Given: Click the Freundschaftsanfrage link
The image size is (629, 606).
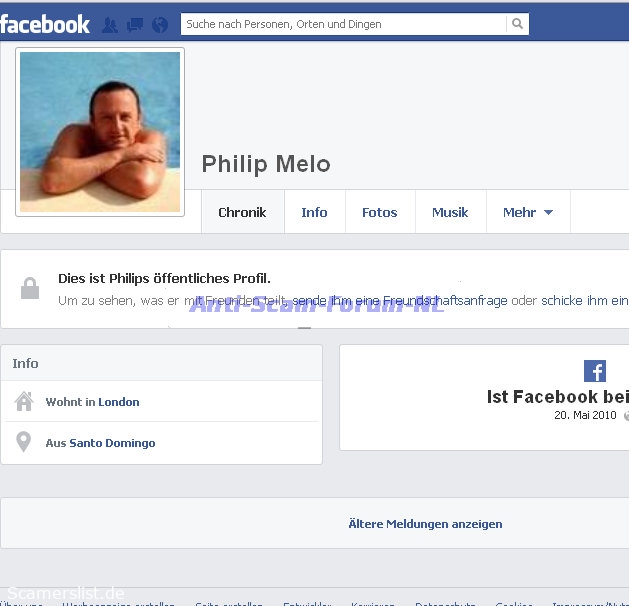Looking at the screenshot, I should pyautogui.click(x=445, y=300).
